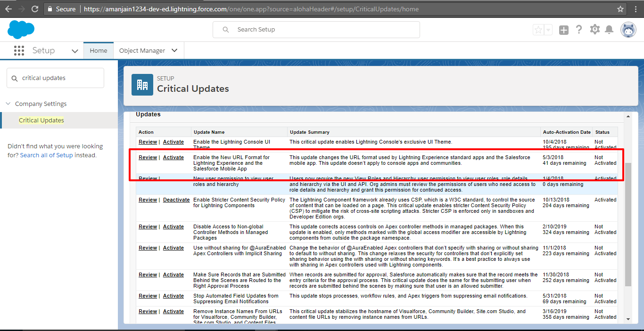Expand the Object Manager tab chevron

click(174, 50)
